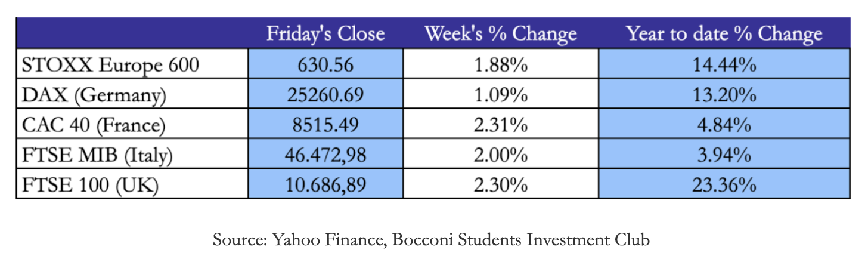Click the Source: Yahoo Finance caption text
868x259 pixels.
tap(431, 240)
